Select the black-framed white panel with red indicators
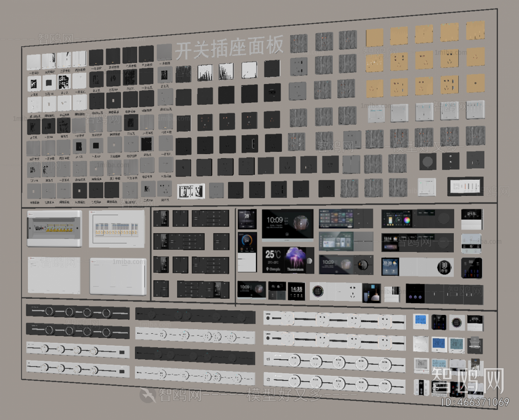The image size is (519, 420). click(x=465, y=186)
